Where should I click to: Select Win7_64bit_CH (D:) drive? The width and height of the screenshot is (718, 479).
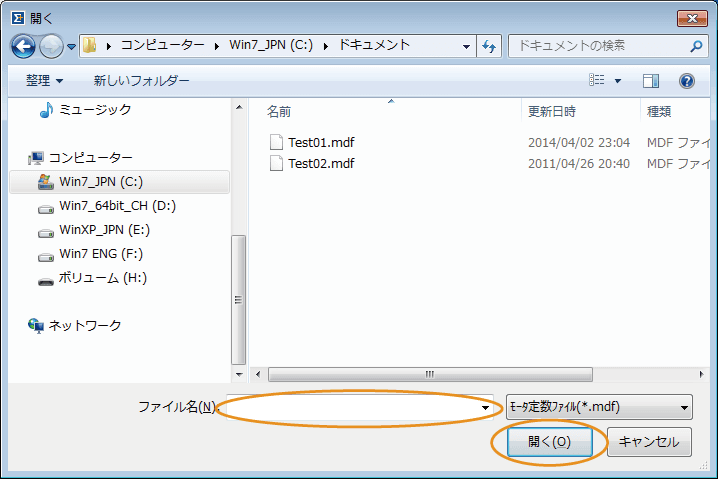tap(117, 206)
